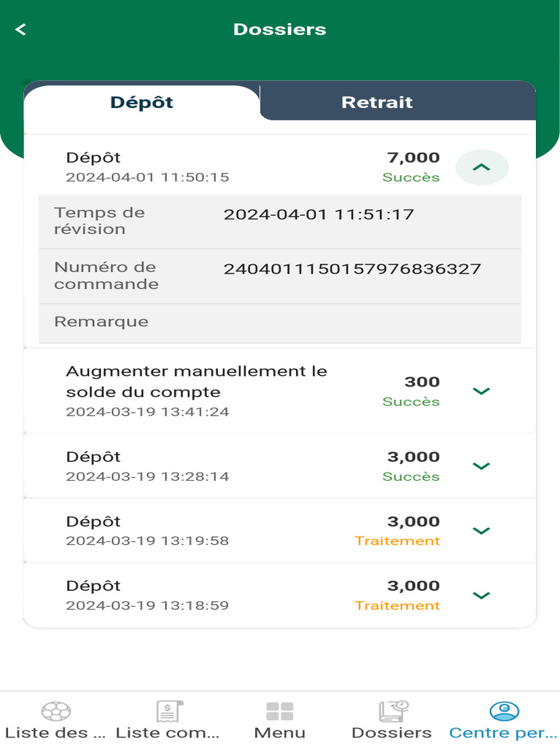Open the Menu grid icon
Viewport: 560px width, 747px height.
[279, 711]
